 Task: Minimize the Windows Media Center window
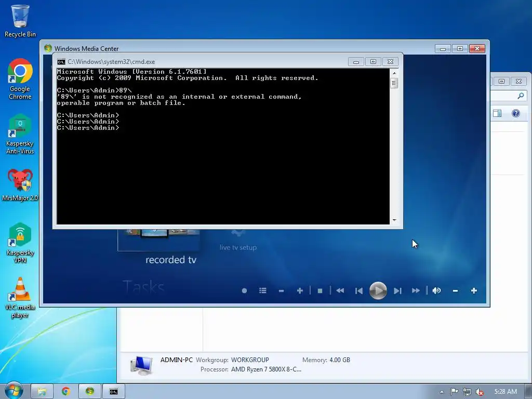coord(443,49)
